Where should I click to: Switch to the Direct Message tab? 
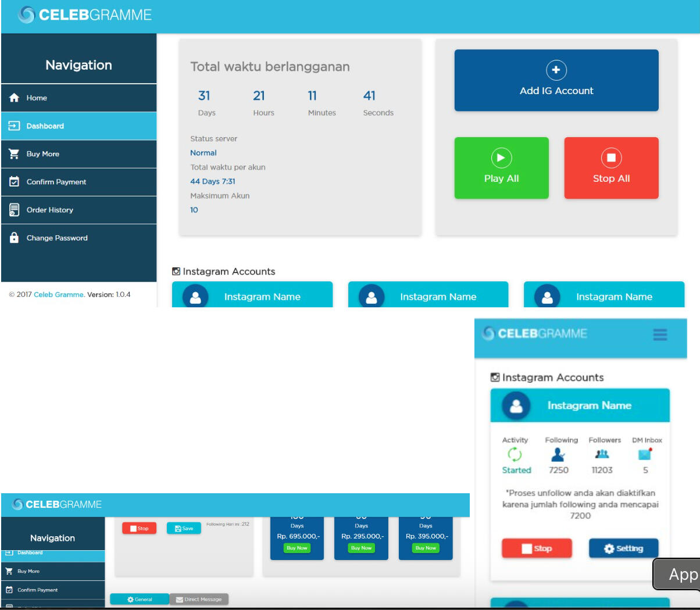[x=199, y=599]
